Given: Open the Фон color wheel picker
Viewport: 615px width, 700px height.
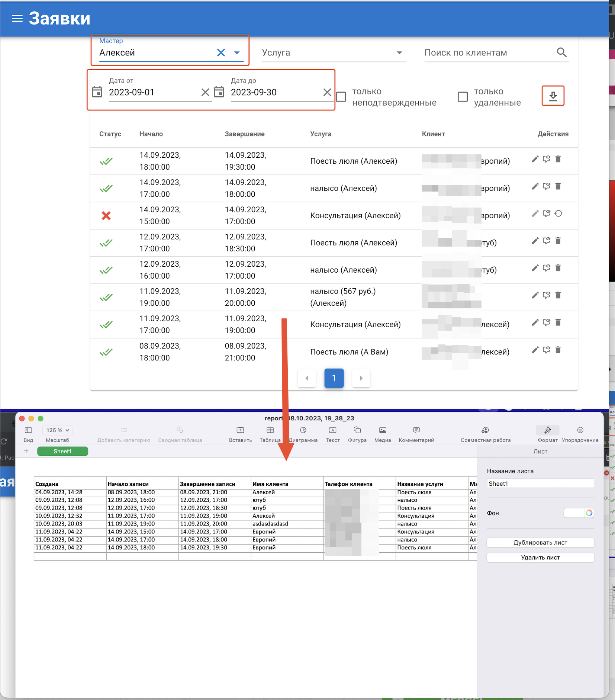Looking at the screenshot, I should pos(589,513).
